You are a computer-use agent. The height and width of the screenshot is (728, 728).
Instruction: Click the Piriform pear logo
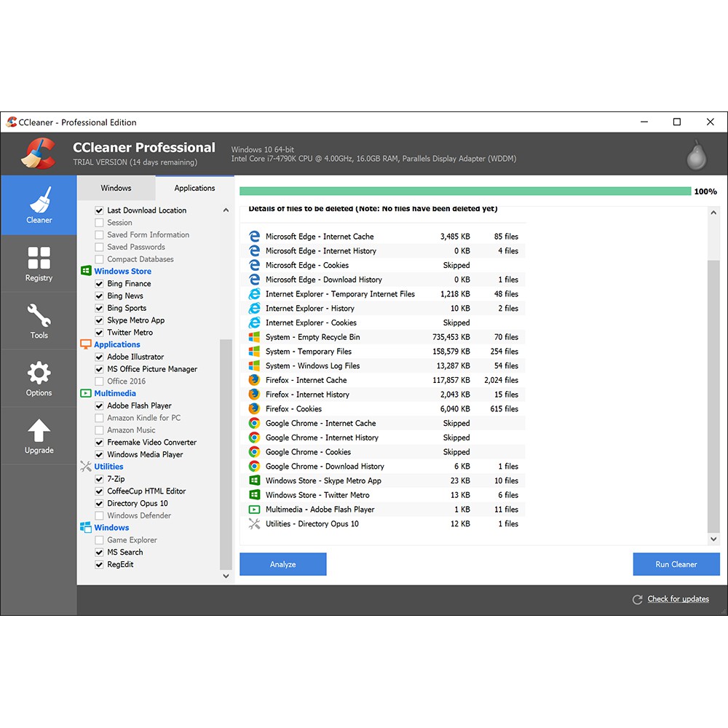(697, 154)
